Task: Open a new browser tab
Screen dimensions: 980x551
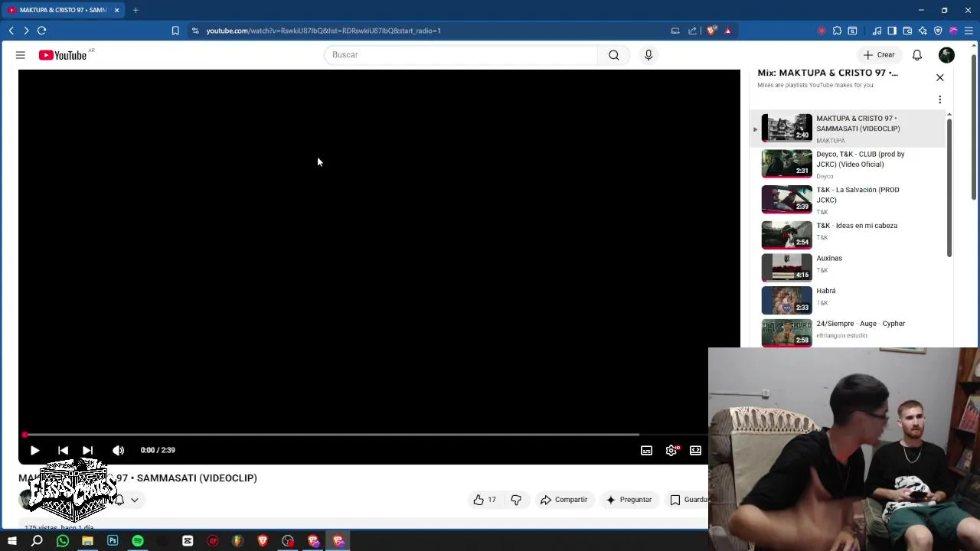Action: [136, 10]
